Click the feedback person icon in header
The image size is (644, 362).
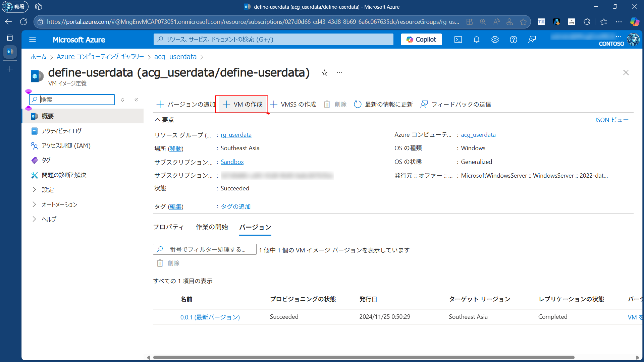(532, 40)
